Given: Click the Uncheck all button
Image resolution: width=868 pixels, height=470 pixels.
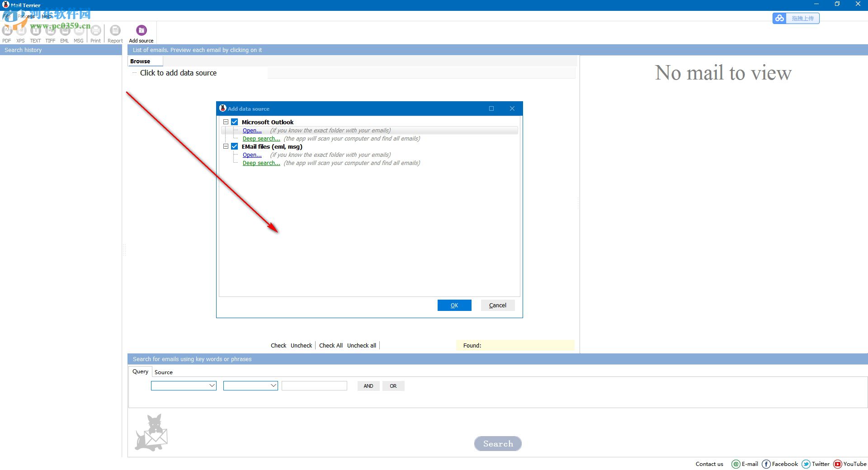Looking at the screenshot, I should tap(362, 346).
